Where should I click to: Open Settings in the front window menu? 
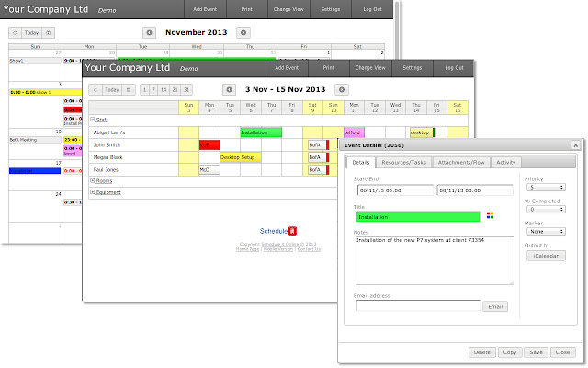pos(413,68)
